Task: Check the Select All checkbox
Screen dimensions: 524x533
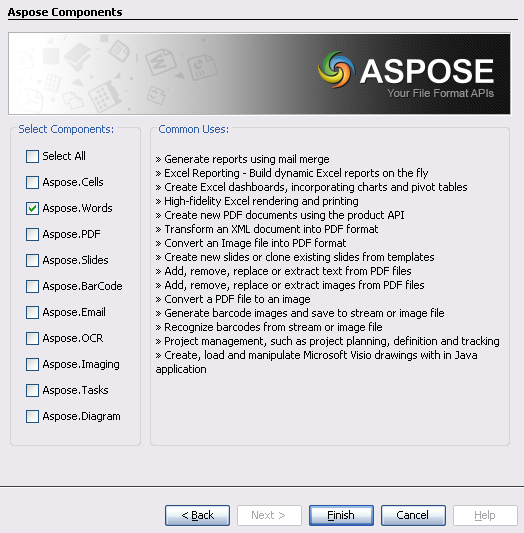Action: pyautogui.click(x=32, y=157)
